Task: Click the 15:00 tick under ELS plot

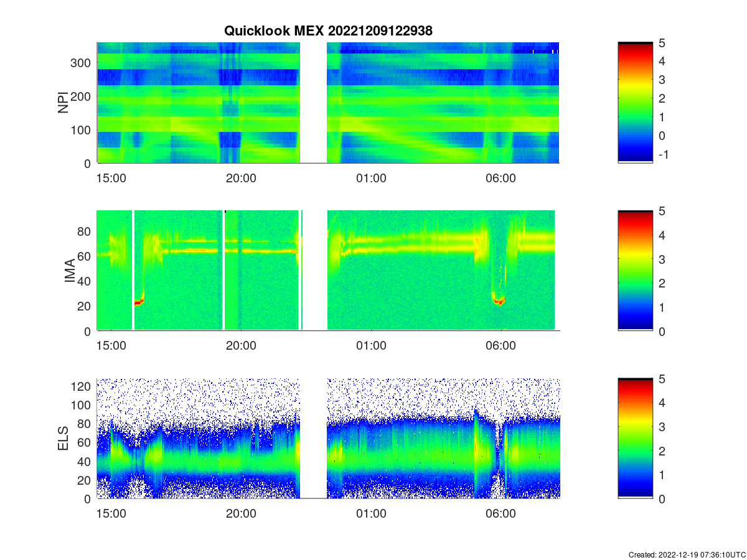Action: coord(111,514)
